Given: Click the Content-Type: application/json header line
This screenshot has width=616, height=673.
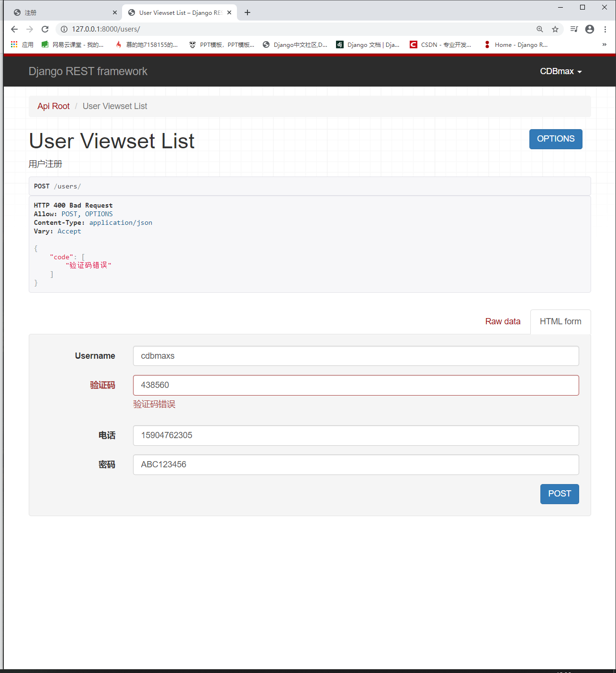Looking at the screenshot, I should (x=93, y=222).
